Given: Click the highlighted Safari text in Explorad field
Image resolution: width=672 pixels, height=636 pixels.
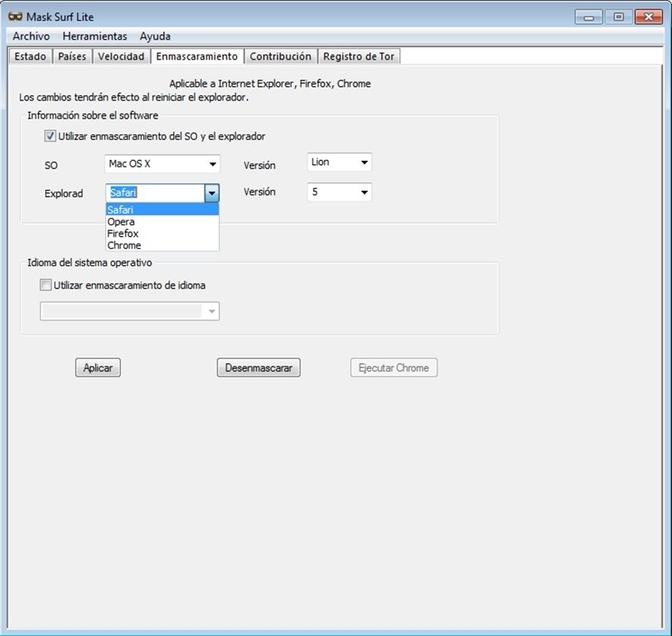Looking at the screenshot, I should (123, 192).
